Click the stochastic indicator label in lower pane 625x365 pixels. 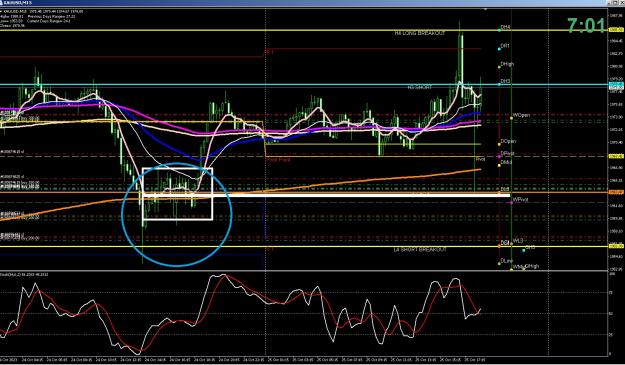[x=24, y=275]
